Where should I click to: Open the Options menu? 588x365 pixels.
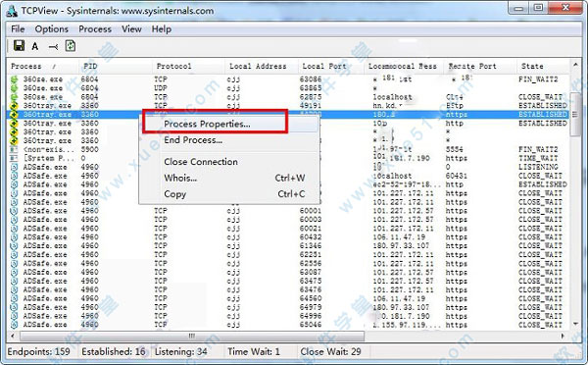point(52,28)
